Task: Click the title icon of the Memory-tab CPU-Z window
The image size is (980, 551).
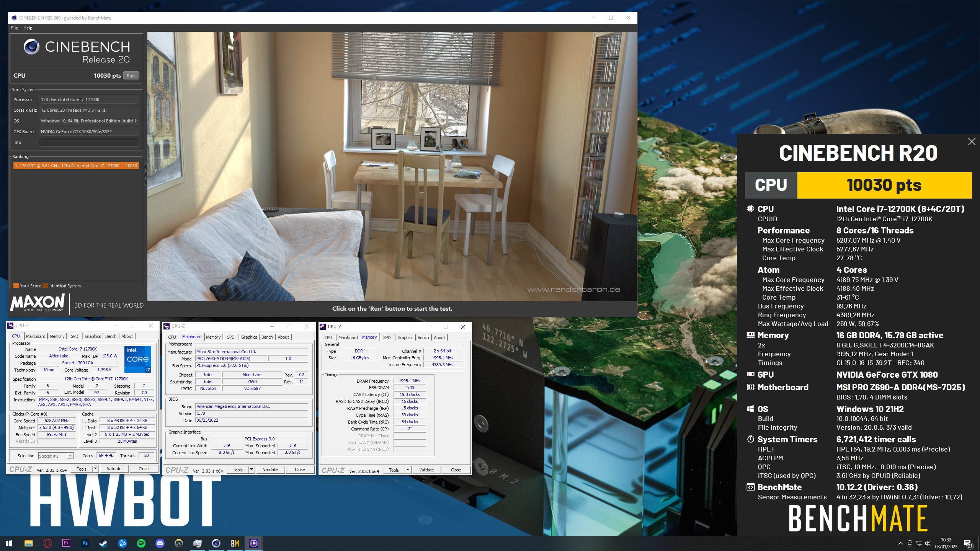Action: (x=323, y=327)
